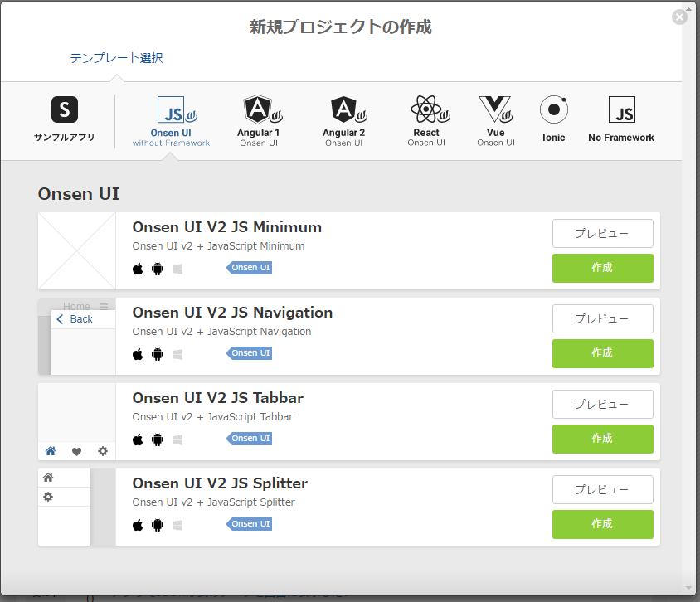Click Onsen UI tag in JS Tabbar row
Screen dimensions: 700x602
pos(249,439)
